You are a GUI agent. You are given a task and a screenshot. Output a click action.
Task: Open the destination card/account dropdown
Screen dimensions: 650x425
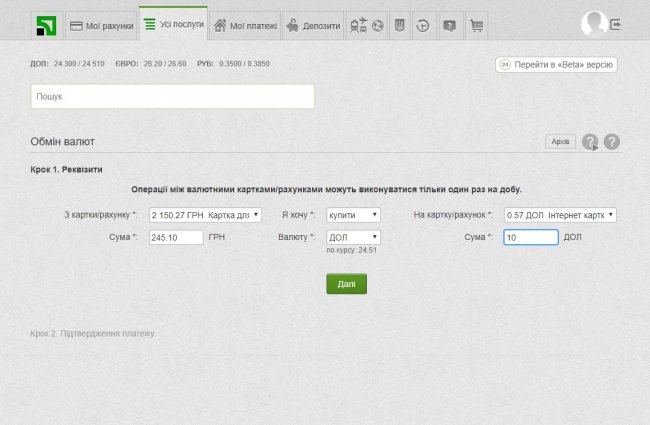(559, 215)
